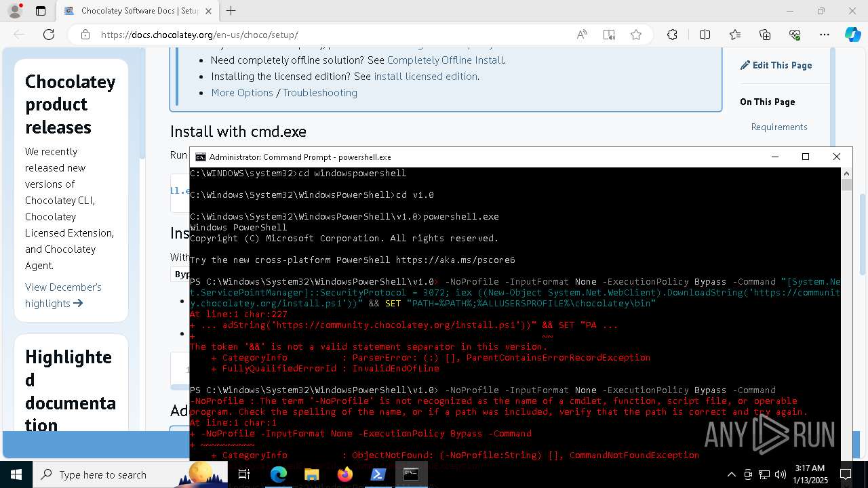868x488 pixels.
Task: Click the 'powershell.exe' command line text
Action: 460,217
